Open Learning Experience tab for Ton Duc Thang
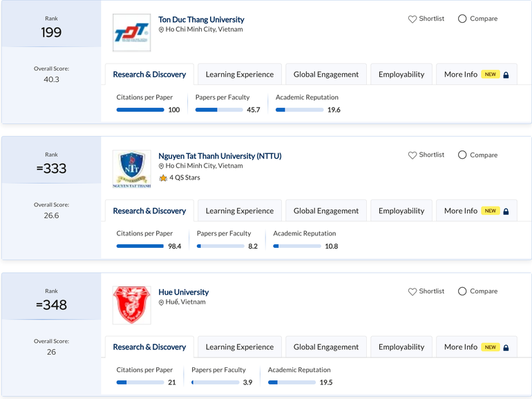The height and width of the screenshot is (399, 532). 239,75
